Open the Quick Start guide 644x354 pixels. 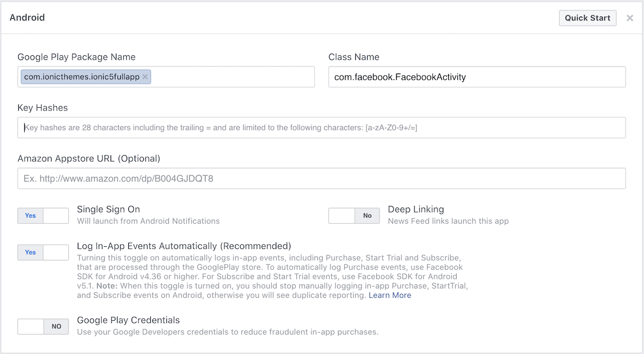588,18
